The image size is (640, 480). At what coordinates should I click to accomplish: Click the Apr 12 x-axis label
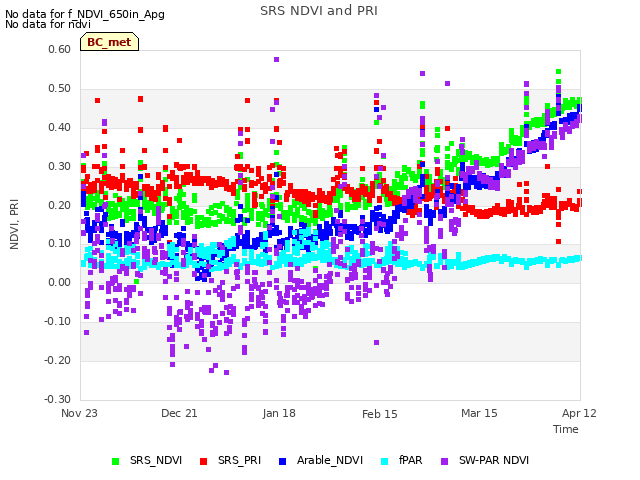[579, 413]
